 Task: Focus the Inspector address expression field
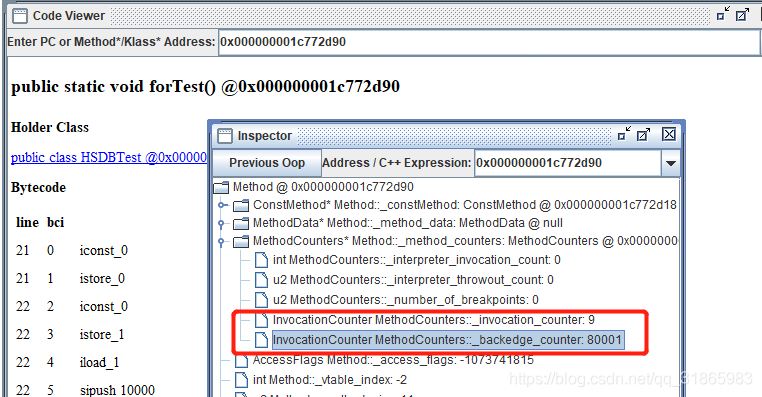[x=568, y=163]
